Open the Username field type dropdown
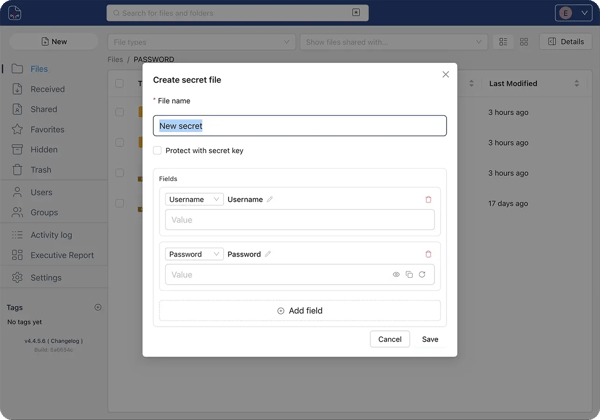 [194, 200]
